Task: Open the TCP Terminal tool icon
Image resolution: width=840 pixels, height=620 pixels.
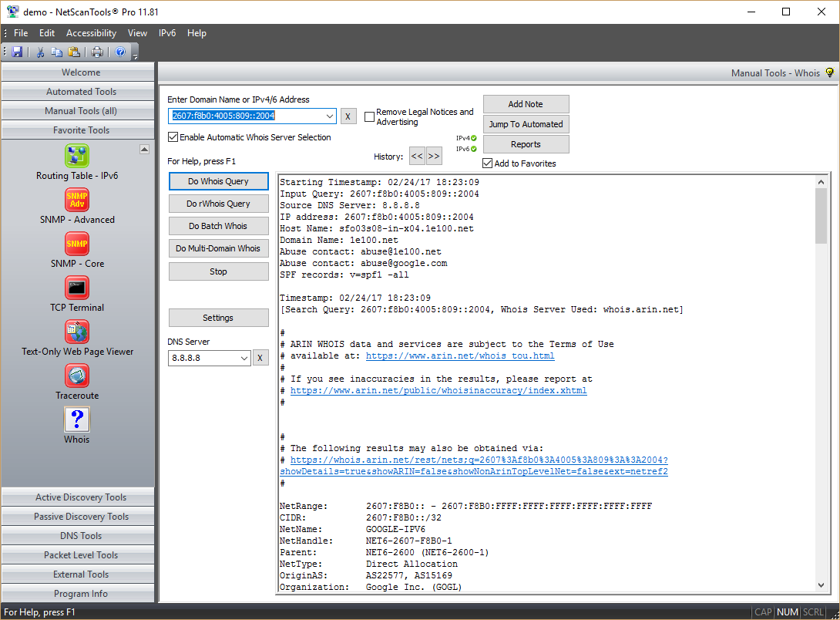Action: (x=77, y=288)
